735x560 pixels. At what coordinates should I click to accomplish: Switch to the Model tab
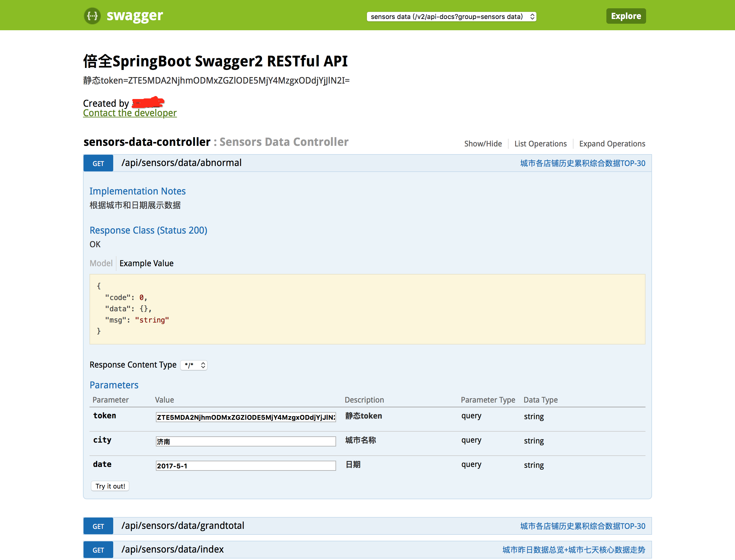pos(101,263)
